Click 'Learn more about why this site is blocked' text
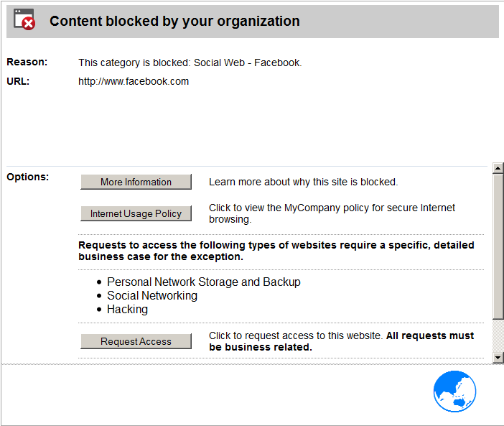Image resolution: width=504 pixels, height=426 pixels. click(304, 182)
